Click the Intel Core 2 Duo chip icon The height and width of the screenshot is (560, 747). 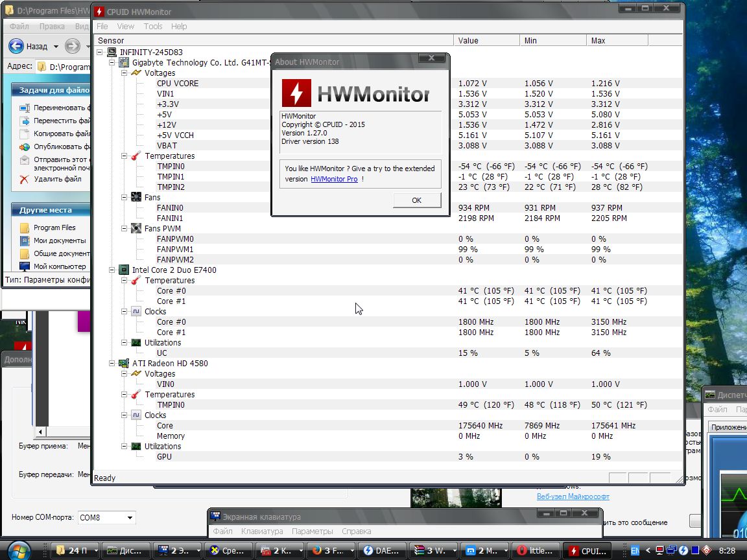pyautogui.click(x=123, y=270)
